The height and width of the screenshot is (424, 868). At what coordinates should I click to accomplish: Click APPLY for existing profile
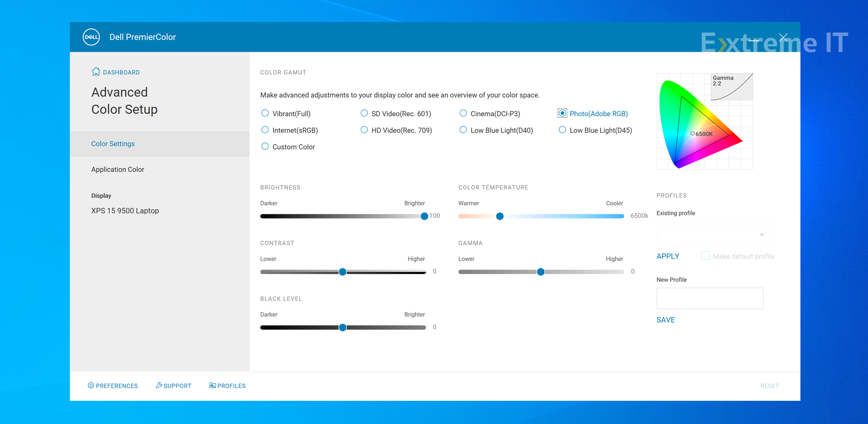668,256
